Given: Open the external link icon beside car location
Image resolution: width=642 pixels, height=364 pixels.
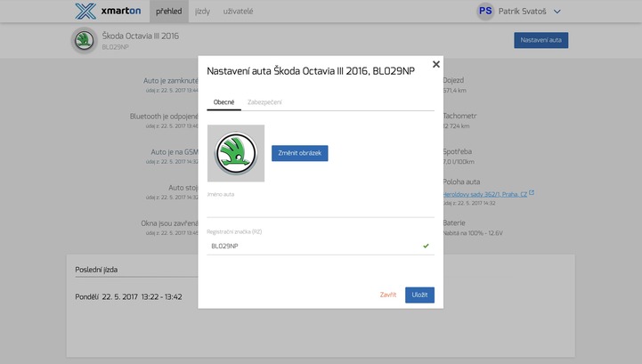Looking at the screenshot, I should click(x=532, y=192).
